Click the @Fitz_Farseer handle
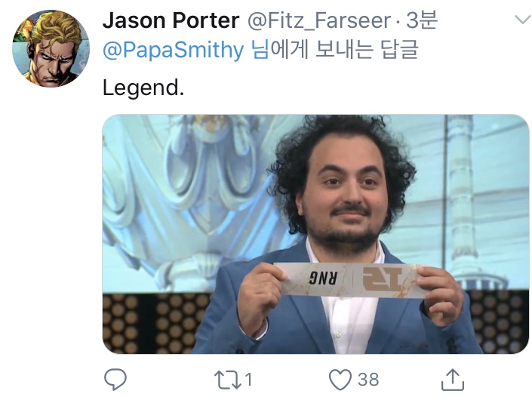 (319, 21)
